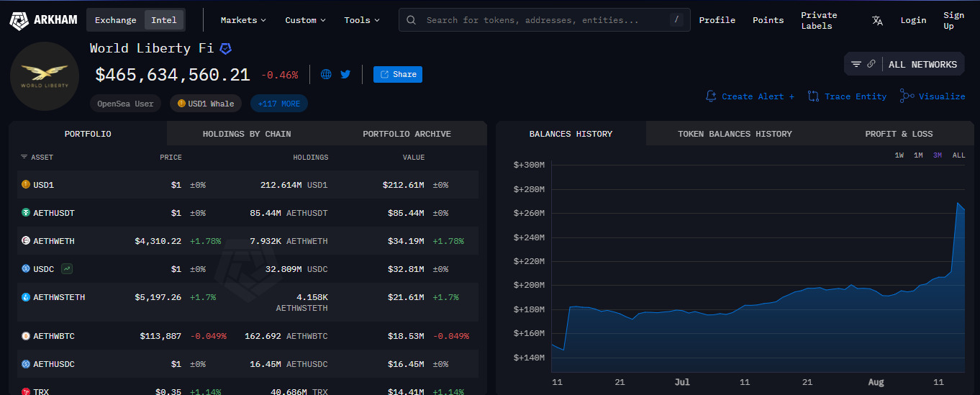Screen dimensions: 980x395
Task: Click the language translation icon
Action: [x=877, y=20]
